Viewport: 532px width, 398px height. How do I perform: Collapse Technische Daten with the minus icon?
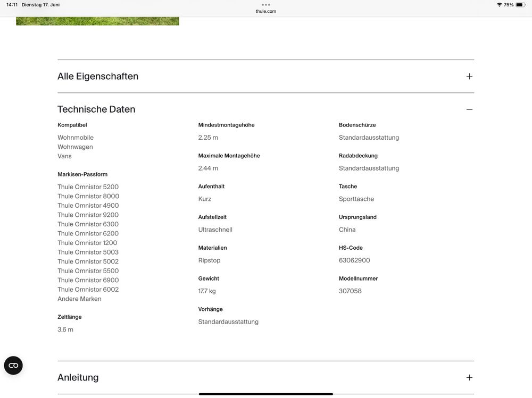pos(469,109)
